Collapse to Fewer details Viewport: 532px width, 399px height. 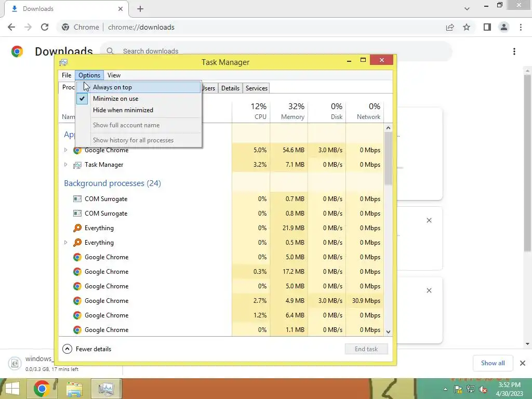click(x=87, y=349)
